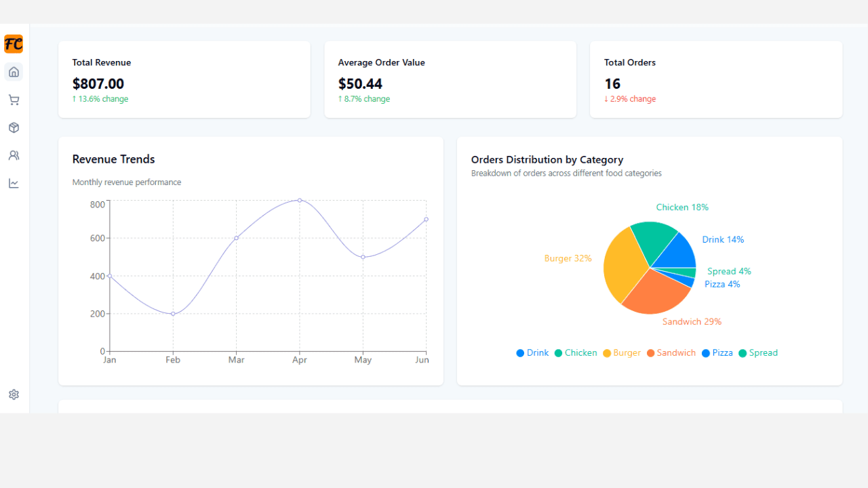This screenshot has width=868, height=488.
Task: Open the products box icon
Action: [14, 127]
